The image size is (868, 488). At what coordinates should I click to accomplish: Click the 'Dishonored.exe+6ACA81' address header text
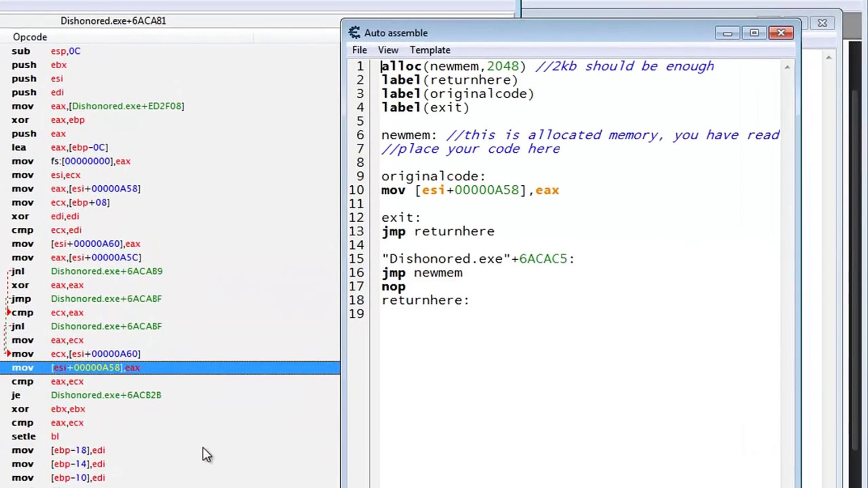[113, 21]
